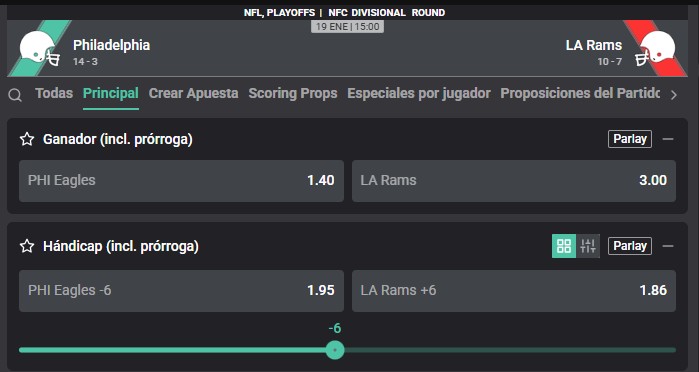Star the Hándicap (incl. prórroga) market

point(27,246)
